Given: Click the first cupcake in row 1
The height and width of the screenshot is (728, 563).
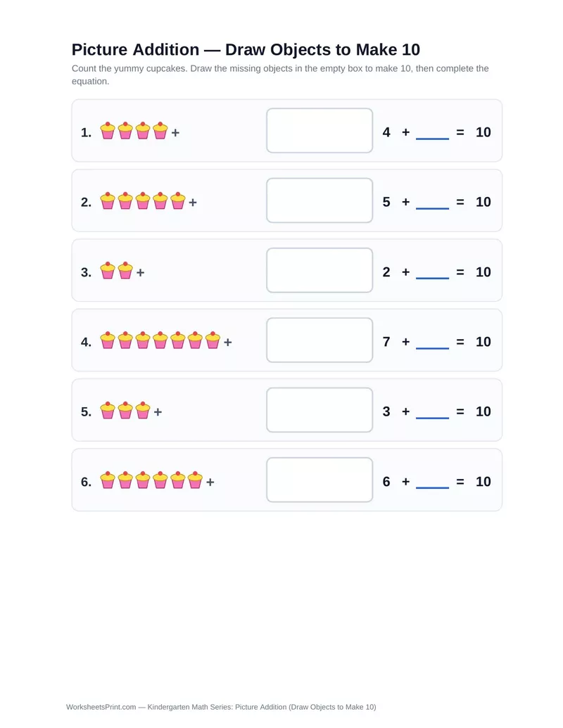Looking at the screenshot, I should click(108, 130).
